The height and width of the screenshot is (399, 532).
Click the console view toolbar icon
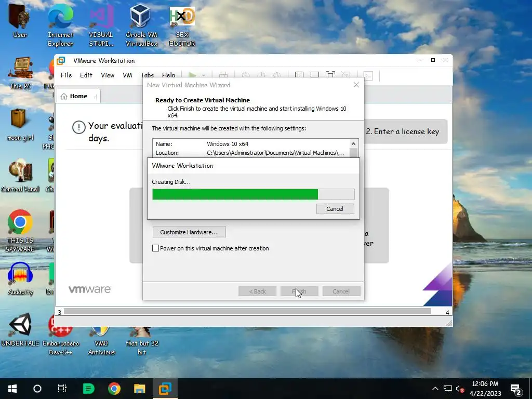(368, 75)
